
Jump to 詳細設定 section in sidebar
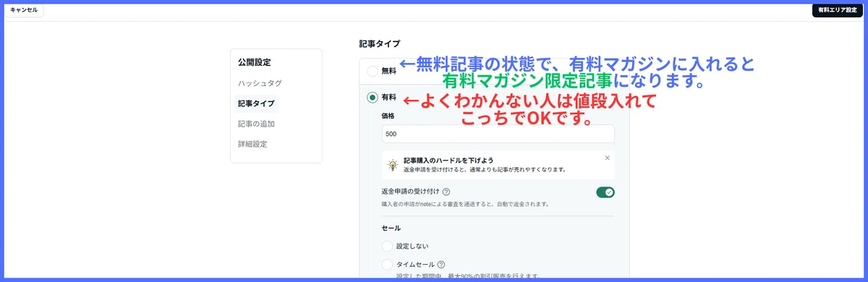(252, 144)
